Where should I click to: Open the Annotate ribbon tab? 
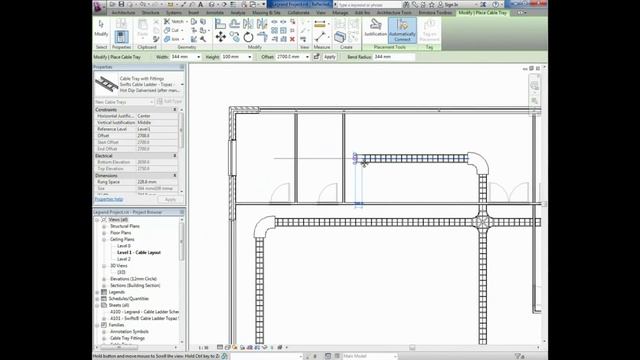click(215, 13)
